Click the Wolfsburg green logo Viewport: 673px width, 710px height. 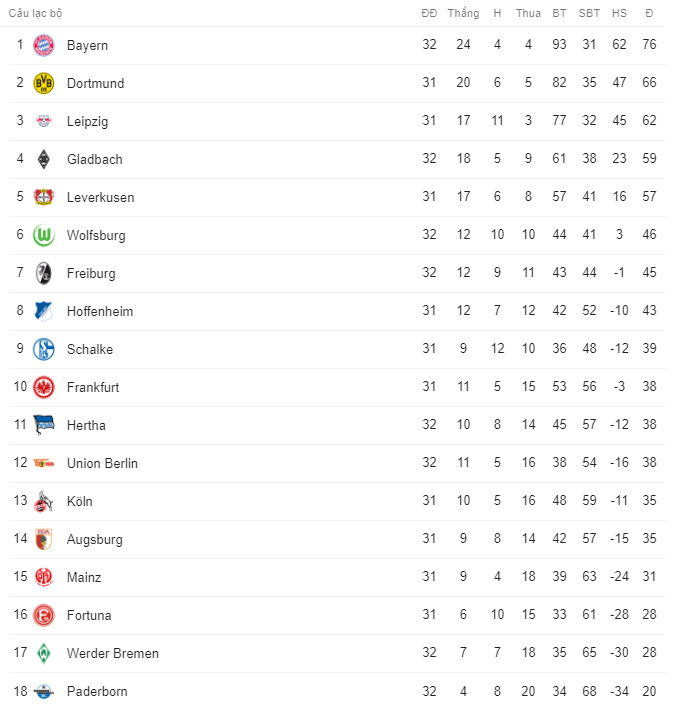click(43, 235)
